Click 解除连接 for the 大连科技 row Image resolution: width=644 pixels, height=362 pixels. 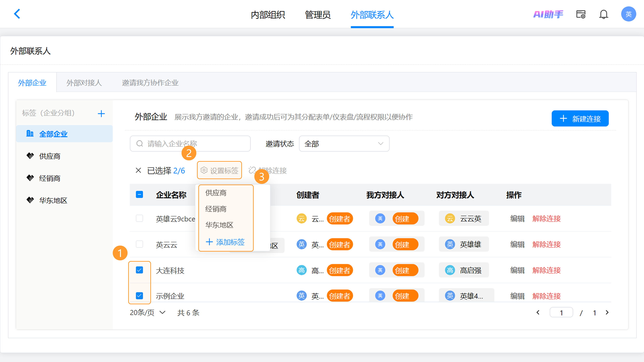[547, 270]
